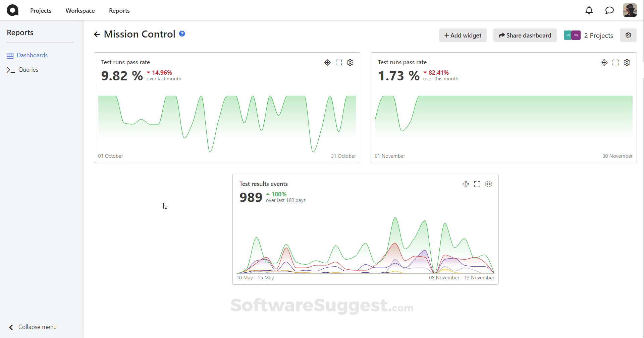
Task: Click the app logo in top-left corner
Action: 13,10
